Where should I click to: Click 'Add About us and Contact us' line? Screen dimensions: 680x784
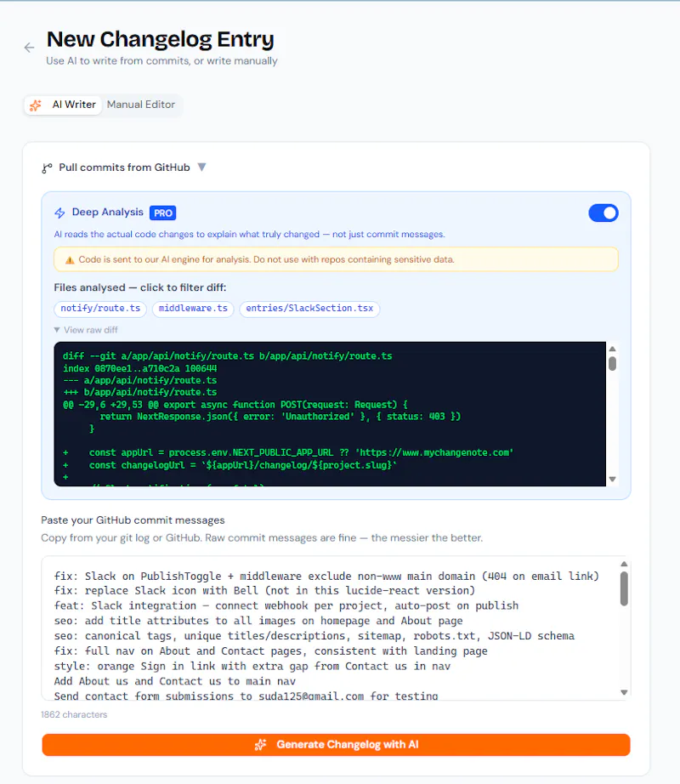(175, 681)
